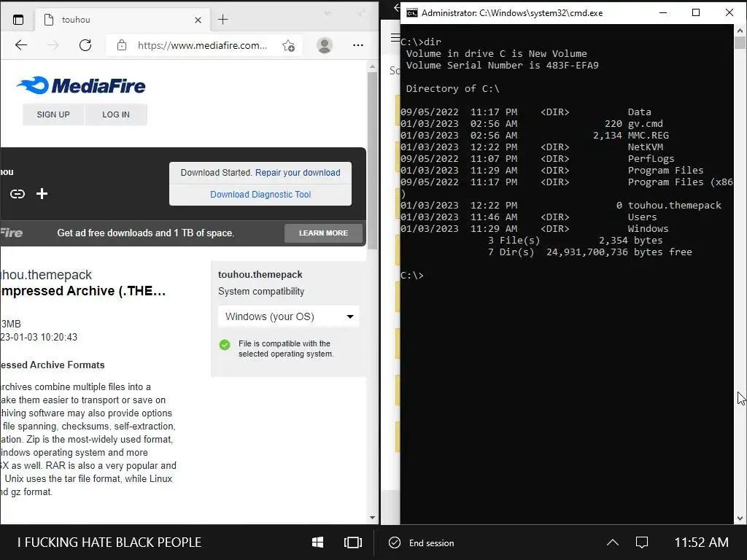Open Task View on the taskbar
The height and width of the screenshot is (560, 747).
point(353,542)
